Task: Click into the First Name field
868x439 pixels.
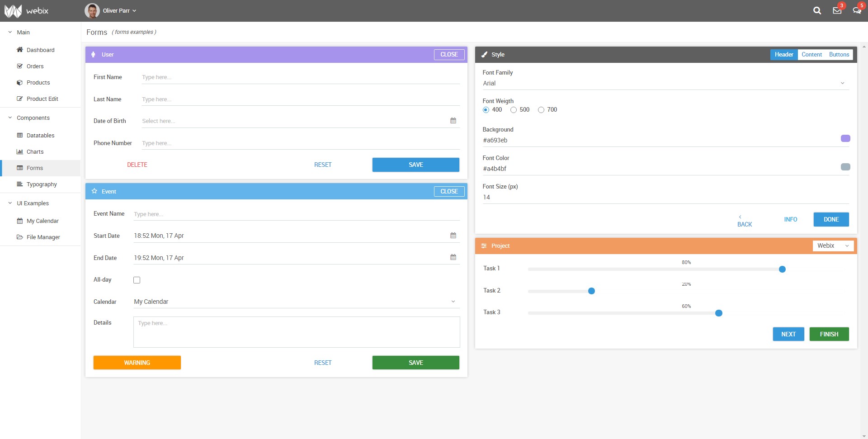Action: 300,77
